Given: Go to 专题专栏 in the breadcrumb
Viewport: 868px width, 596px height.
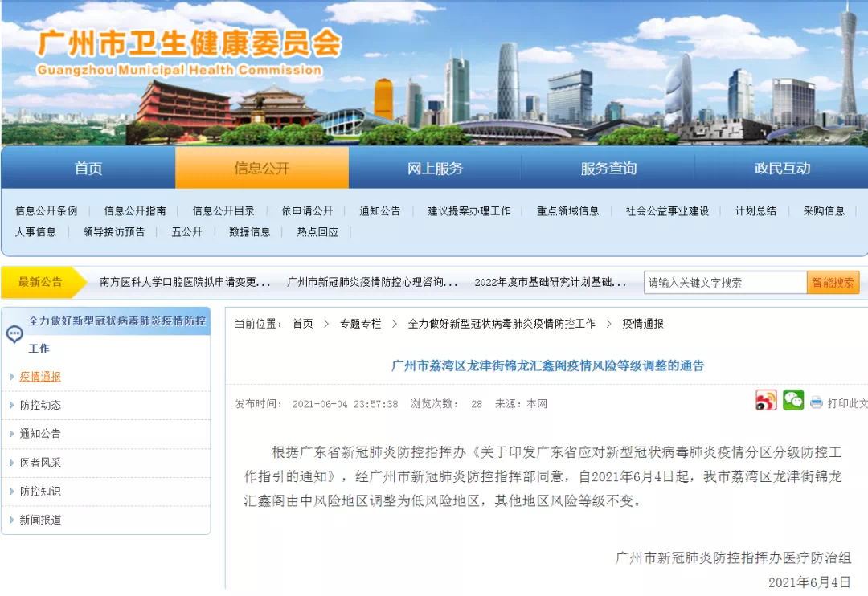Looking at the screenshot, I should coord(360,324).
